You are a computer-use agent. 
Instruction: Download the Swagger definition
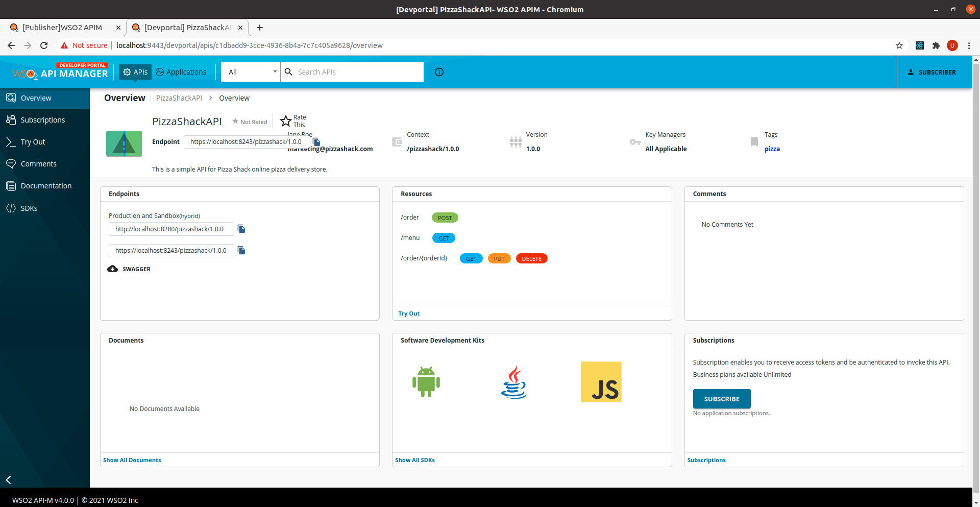pos(129,269)
